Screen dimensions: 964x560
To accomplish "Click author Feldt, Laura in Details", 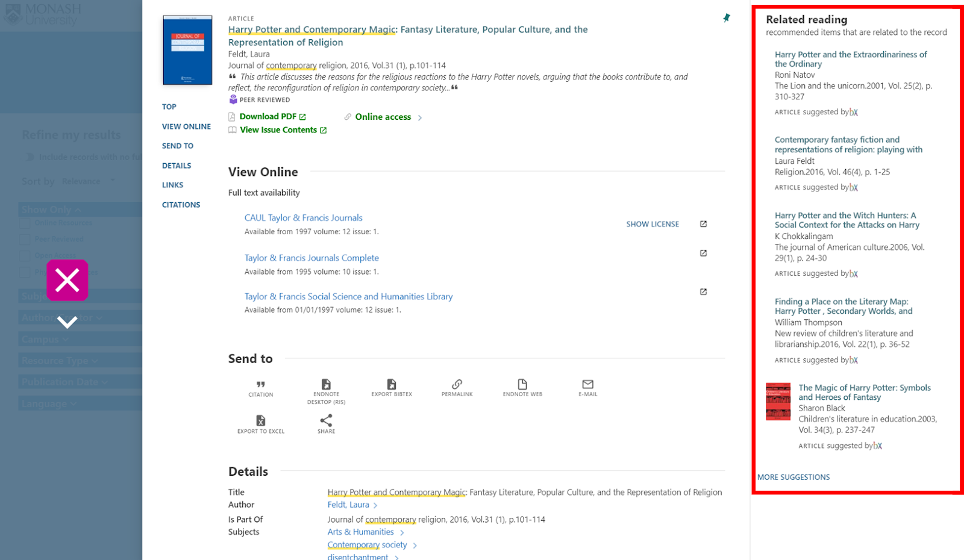I will pos(348,505).
